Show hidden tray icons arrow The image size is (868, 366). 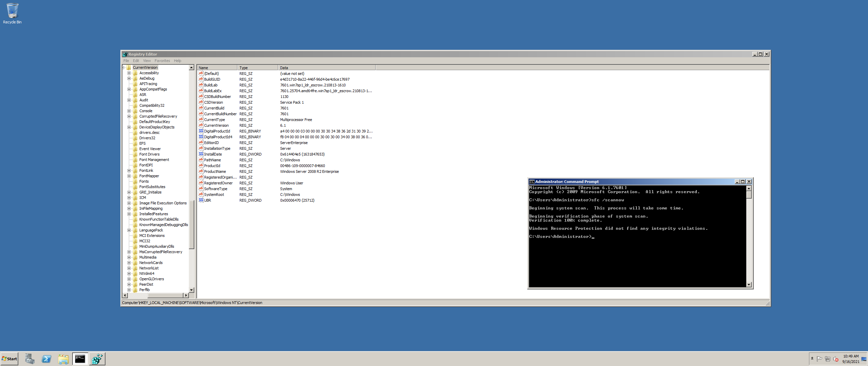pyautogui.click(x=812, y=359)
